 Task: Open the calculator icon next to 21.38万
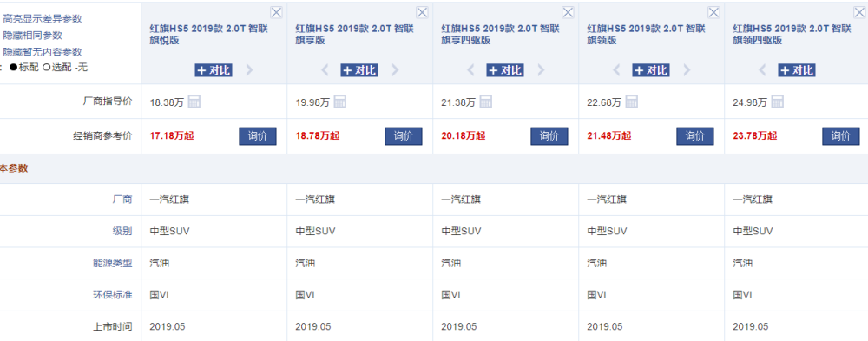pyautogui.click(x=485, y=102)
